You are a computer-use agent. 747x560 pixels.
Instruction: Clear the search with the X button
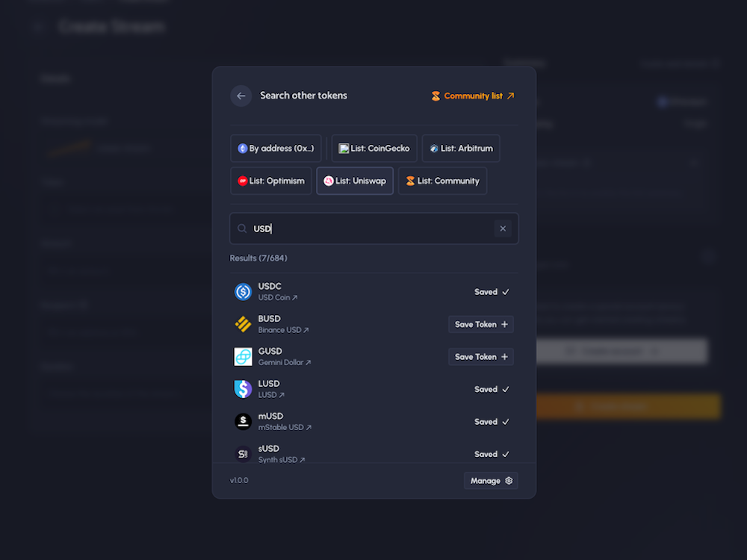pyautogui.click(x=503, y=228)
